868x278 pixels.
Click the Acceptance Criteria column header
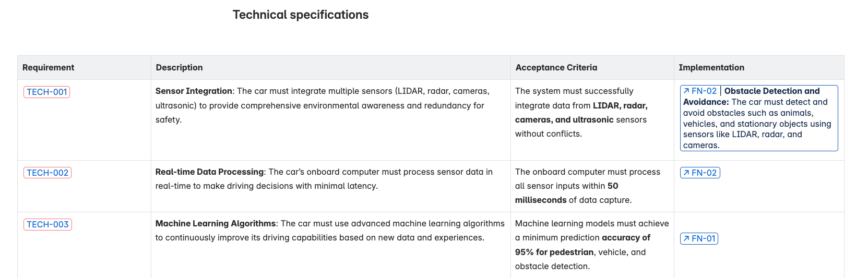pyautogui.click(x=556, y=67)
